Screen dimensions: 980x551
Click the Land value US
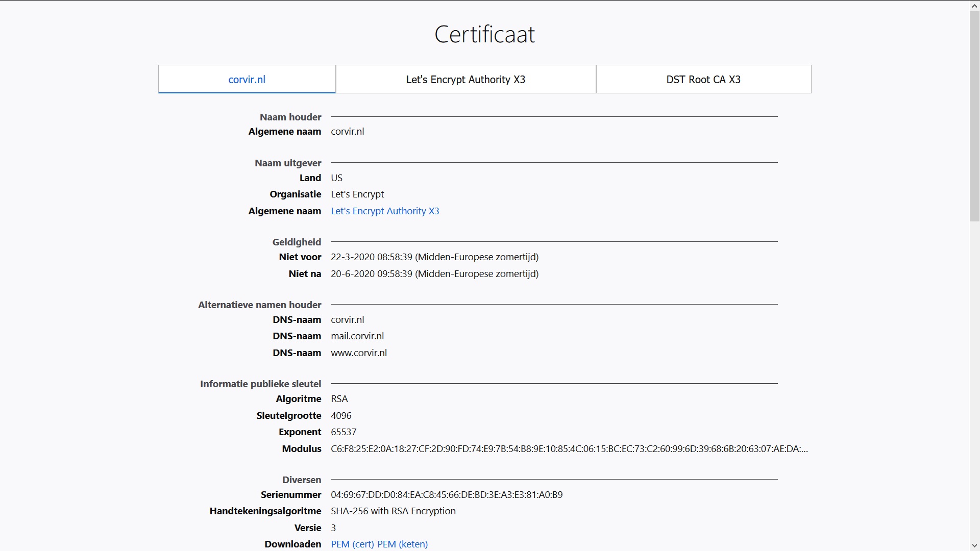(x=336, y=178)
